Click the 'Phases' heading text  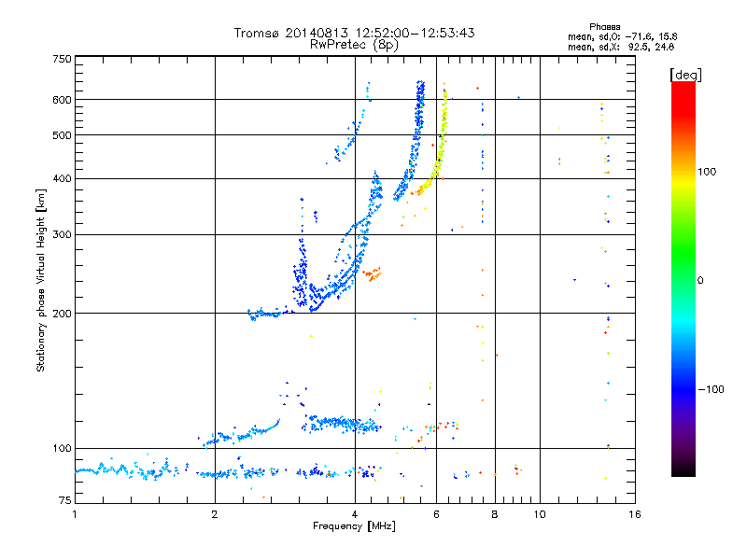[x=604, y=27]
